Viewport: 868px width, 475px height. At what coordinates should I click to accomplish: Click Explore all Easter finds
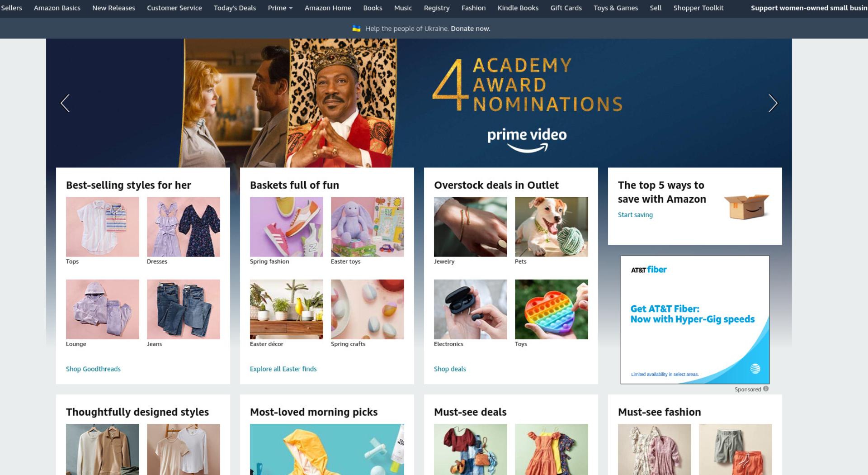[283, 369]
